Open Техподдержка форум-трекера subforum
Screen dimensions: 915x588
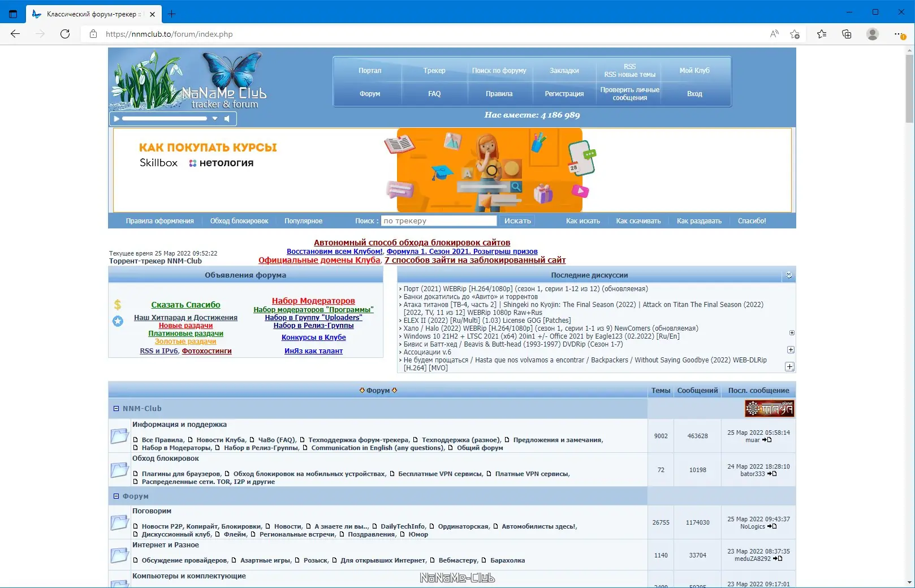point(359,440)
